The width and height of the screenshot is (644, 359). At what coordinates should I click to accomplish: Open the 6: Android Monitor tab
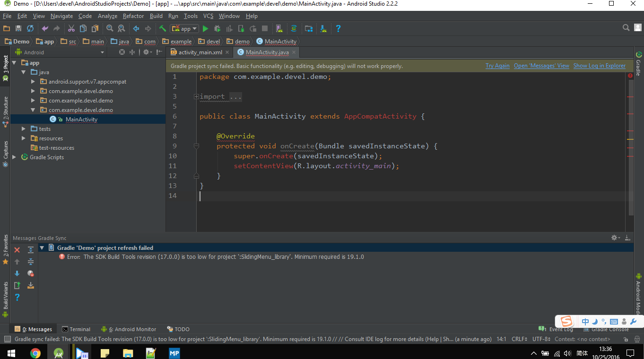click(x=129, y=329)
